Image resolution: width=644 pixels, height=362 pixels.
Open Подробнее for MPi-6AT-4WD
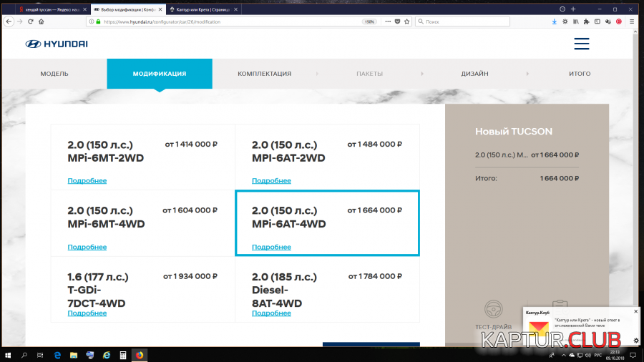(x=271, y=247)
